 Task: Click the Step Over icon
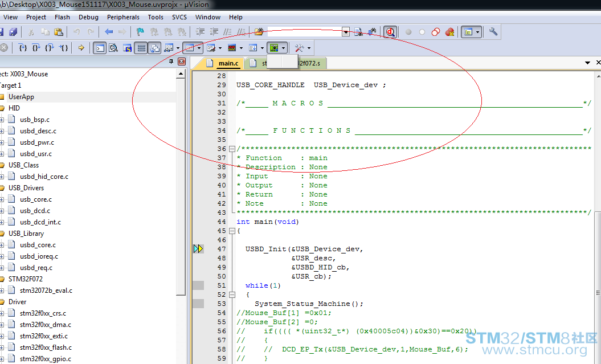(x=36, y=48)
